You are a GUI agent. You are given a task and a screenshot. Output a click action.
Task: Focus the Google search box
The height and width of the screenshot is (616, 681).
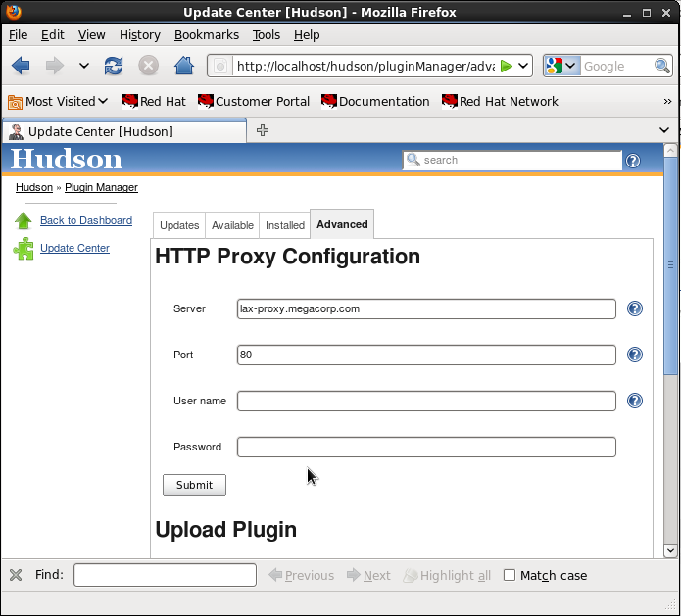pos(617,66)
